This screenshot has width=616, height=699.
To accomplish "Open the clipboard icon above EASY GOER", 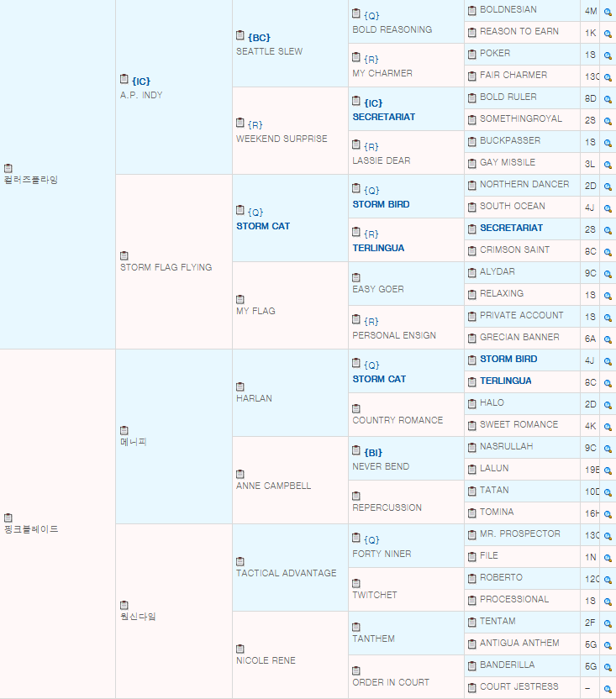I will coord(356,277).
